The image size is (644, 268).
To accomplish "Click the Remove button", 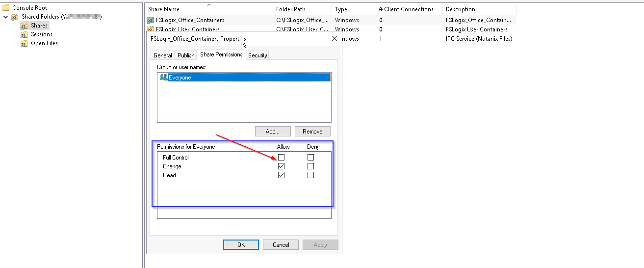I will (x=312, y=132).
